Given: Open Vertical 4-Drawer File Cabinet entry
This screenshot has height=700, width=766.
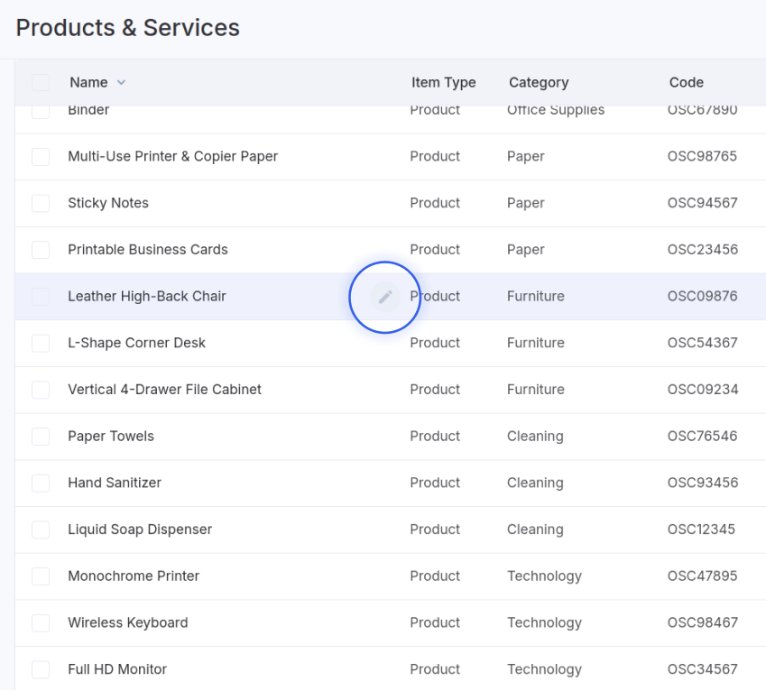Looking at the screenshot, I should (164, 390).
